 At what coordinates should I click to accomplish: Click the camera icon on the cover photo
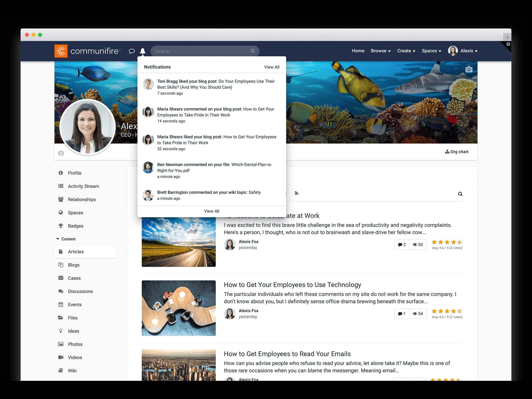[x=469, y=69]
